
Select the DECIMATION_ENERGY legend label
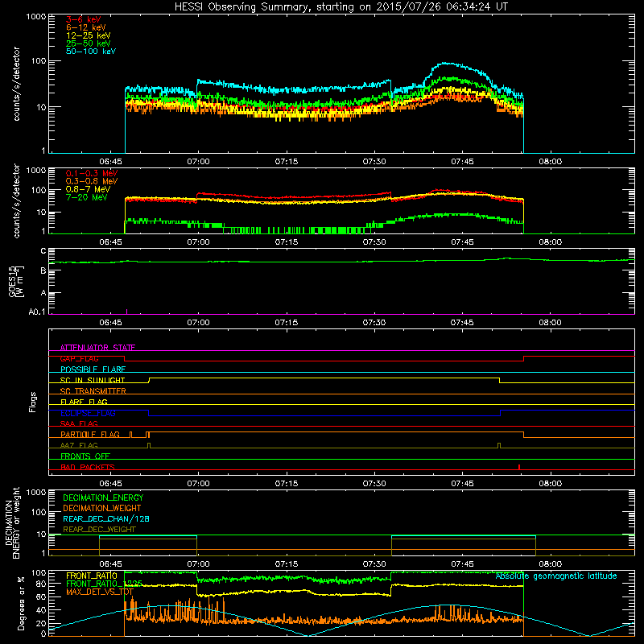[x=103, y=497]
